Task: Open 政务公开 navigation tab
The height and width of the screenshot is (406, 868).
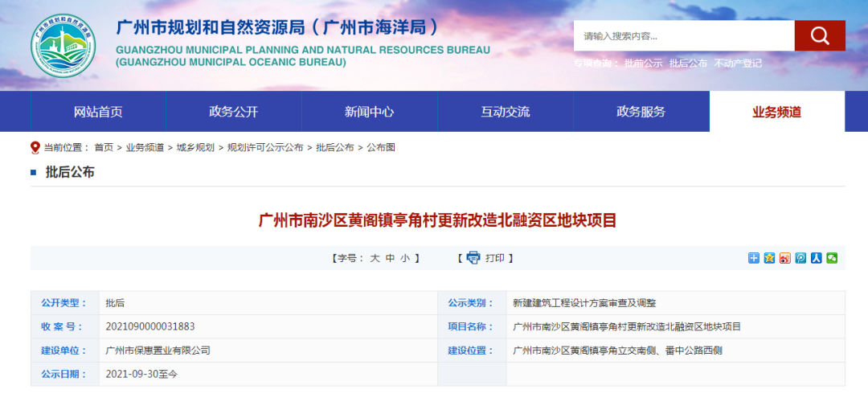Action: click(x=234, y=111)
